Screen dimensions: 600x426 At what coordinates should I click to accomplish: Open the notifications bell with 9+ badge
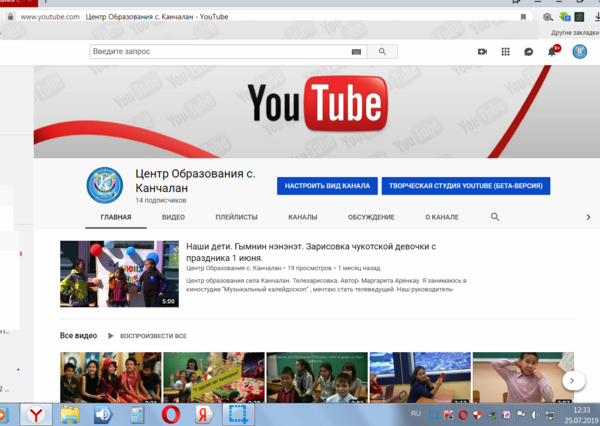tap(553, 51)
